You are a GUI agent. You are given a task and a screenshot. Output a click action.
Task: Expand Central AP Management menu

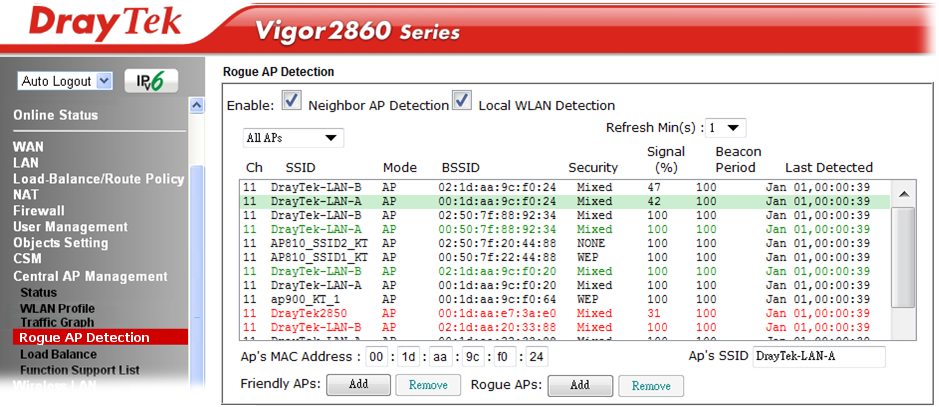click(x=90, y=277)
